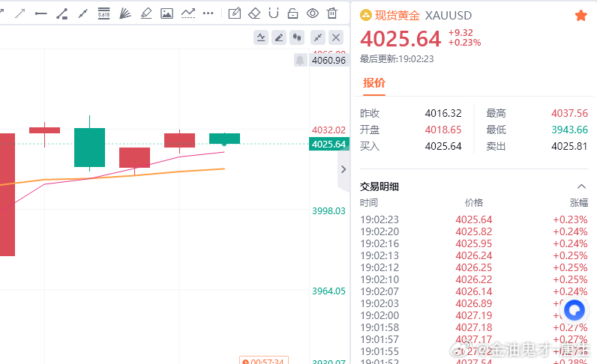Viewport: 597px width, 364px height.
Task: Toggle magnet snap mode
Action: pos(273,13)
